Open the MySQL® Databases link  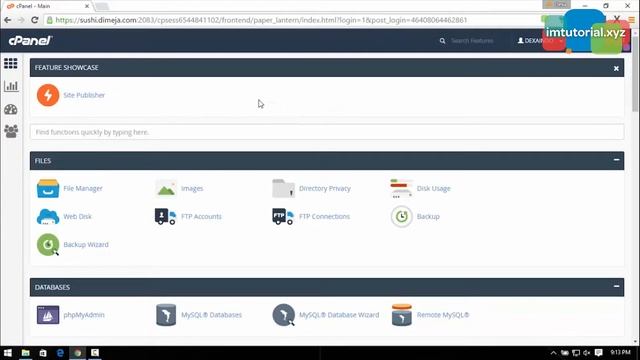click(x=211, y=315)
